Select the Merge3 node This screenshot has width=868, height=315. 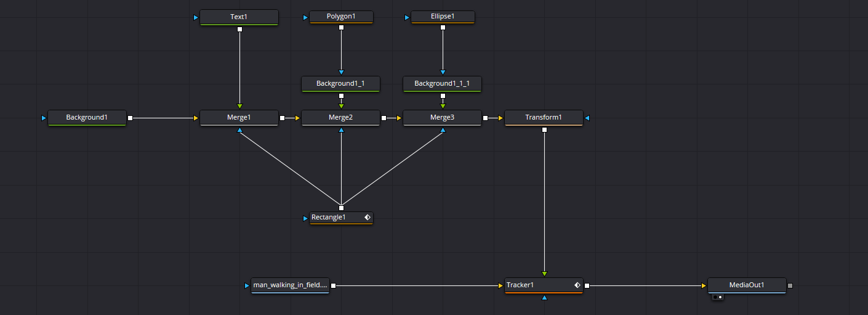click(x=442, y=117)
